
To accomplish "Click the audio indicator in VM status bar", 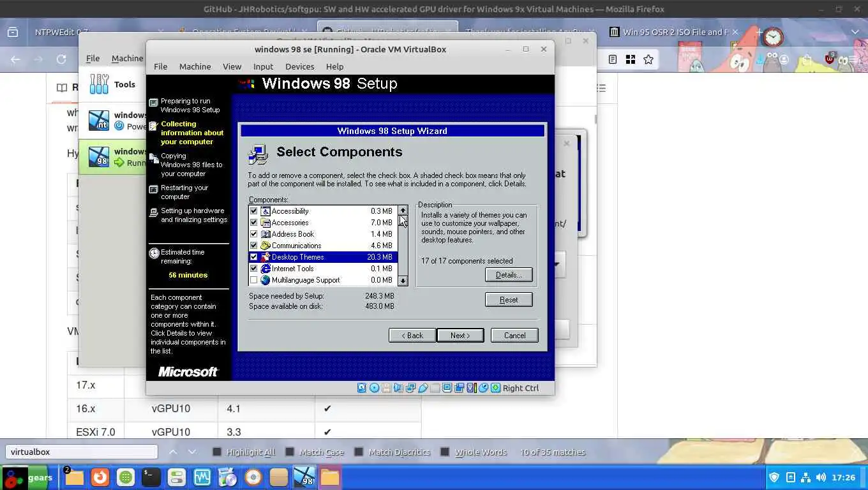I will [398, 388].
